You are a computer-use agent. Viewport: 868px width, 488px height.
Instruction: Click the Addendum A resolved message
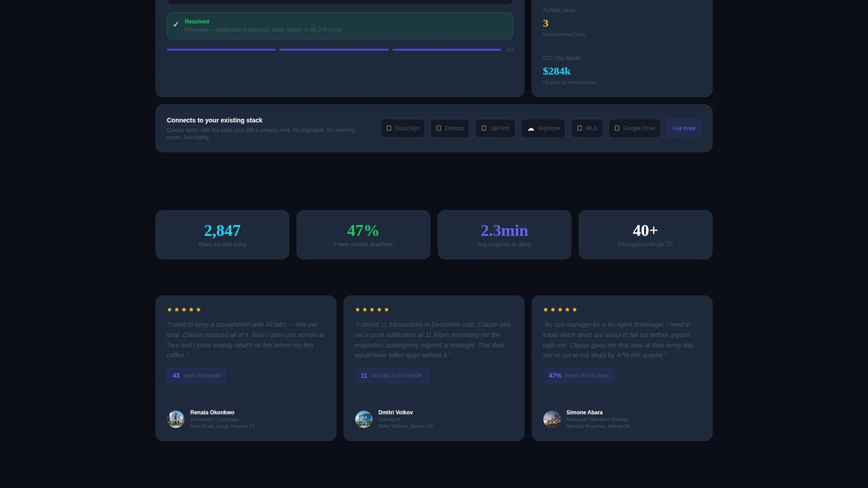(x=263, y=30)
